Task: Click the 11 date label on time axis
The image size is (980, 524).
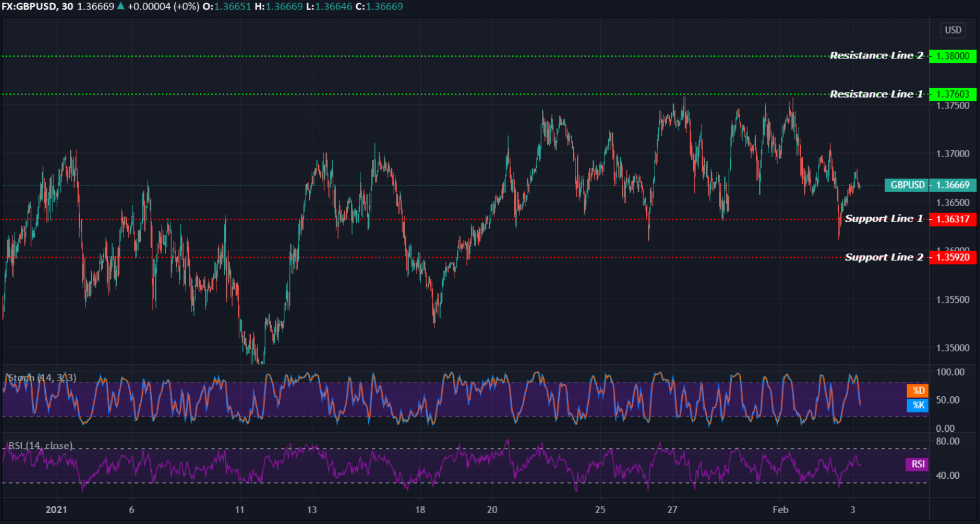Action: 240,510
